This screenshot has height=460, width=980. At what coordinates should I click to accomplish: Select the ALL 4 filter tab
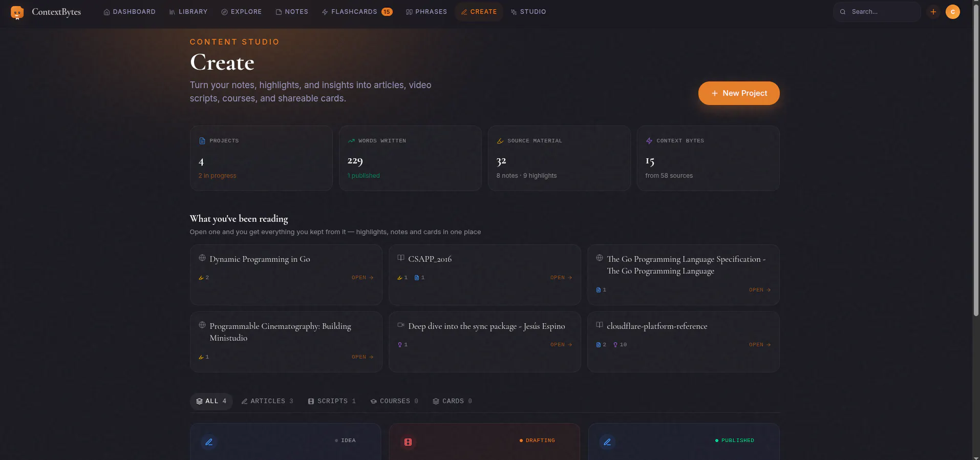(x=211, y=401)
